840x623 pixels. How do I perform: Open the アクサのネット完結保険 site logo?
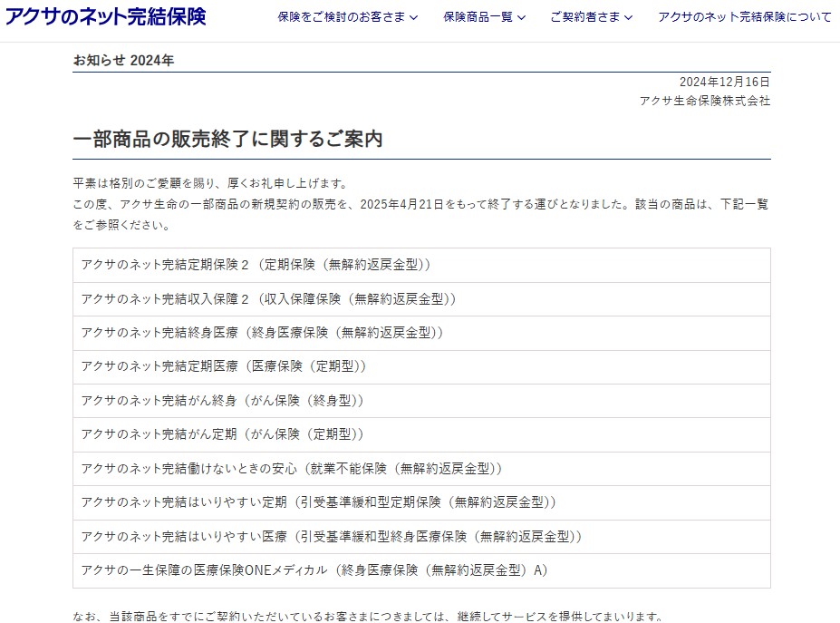click(x=105, y=17)
